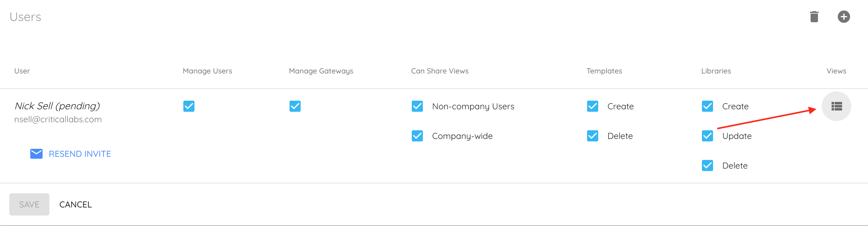Click the Manage Users column header
The image size is (868, 226).
207,71
